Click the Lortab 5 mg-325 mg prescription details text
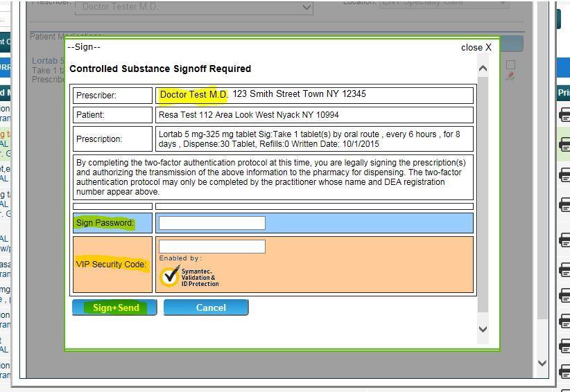 (309, 139)
